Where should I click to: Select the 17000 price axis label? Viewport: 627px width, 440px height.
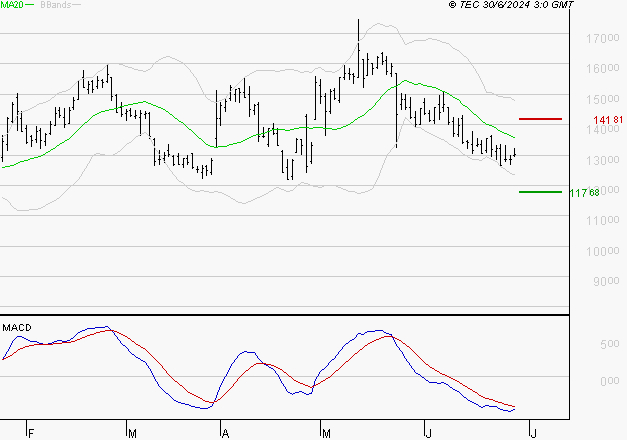tap(603, 38)
